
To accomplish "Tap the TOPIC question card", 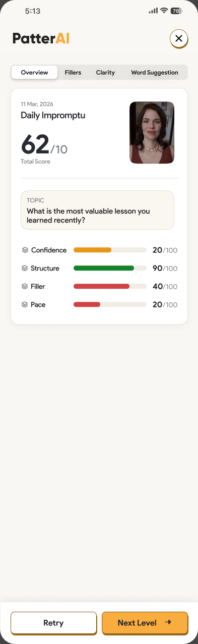I will [97, 210].
